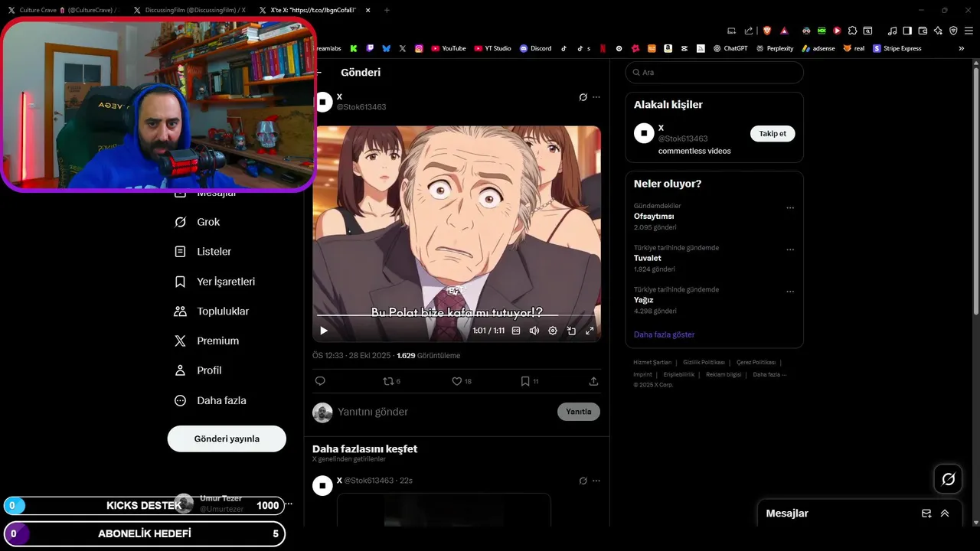Viewport: 980px width, 551px height.
Task: Enable picture-in-picture for the video
Action: [x=571, y=331]
